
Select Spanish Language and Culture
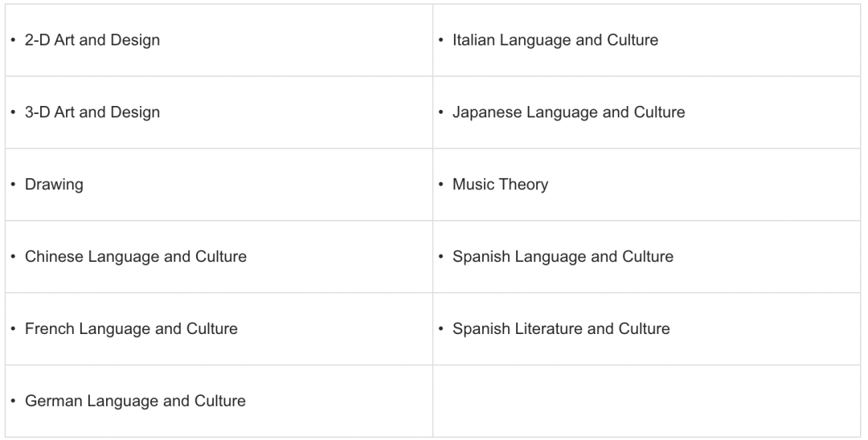coord(563,256)
